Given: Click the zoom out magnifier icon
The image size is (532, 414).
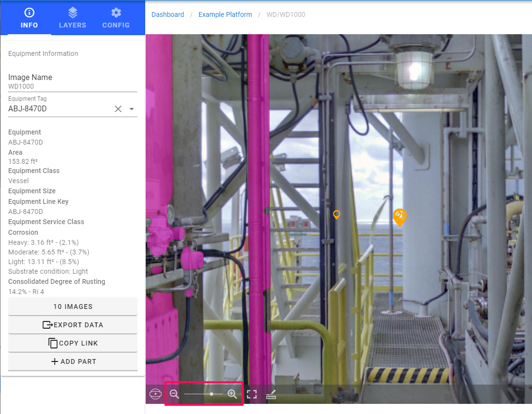Looking at the screenshot, I should (174, 394).
